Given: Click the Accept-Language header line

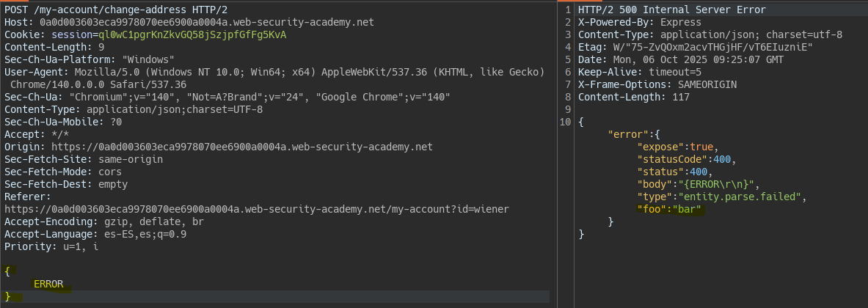Looking at the screenshot, I should [95, 234].
